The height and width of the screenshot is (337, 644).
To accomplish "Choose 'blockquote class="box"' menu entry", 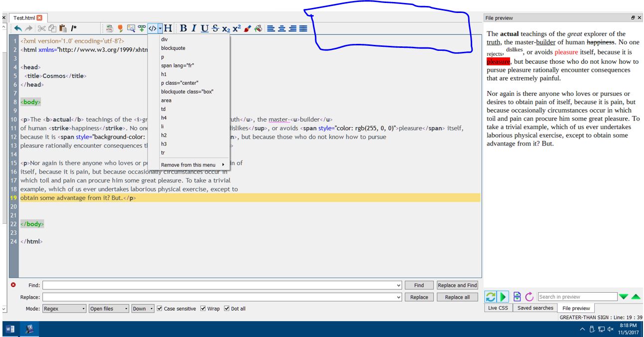I will [187, 92].
